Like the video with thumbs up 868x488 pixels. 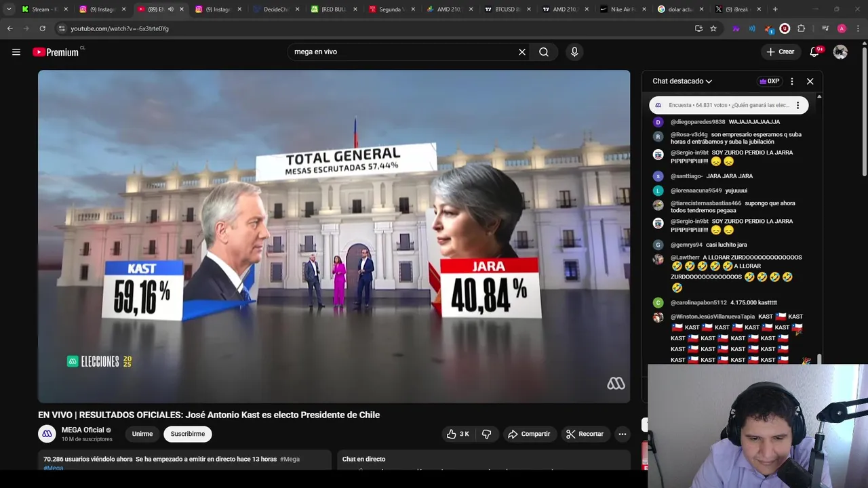tap(457, 434)
